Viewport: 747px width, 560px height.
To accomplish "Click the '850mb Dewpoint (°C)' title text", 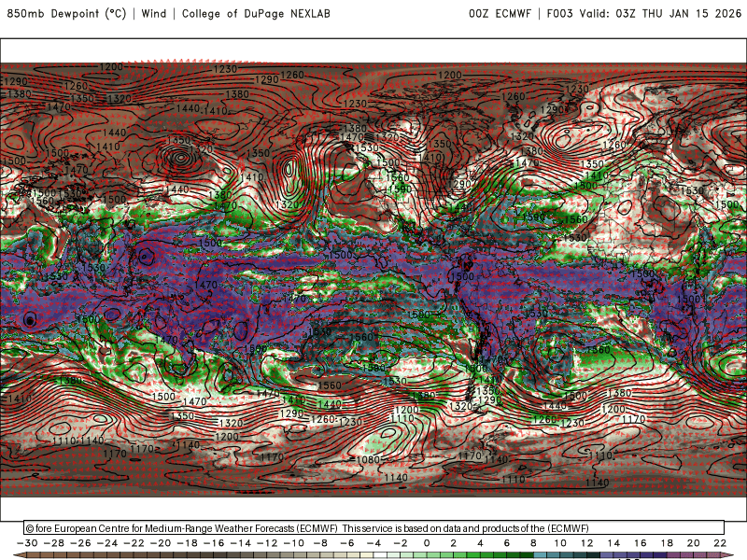I will [x=66, y=13].
